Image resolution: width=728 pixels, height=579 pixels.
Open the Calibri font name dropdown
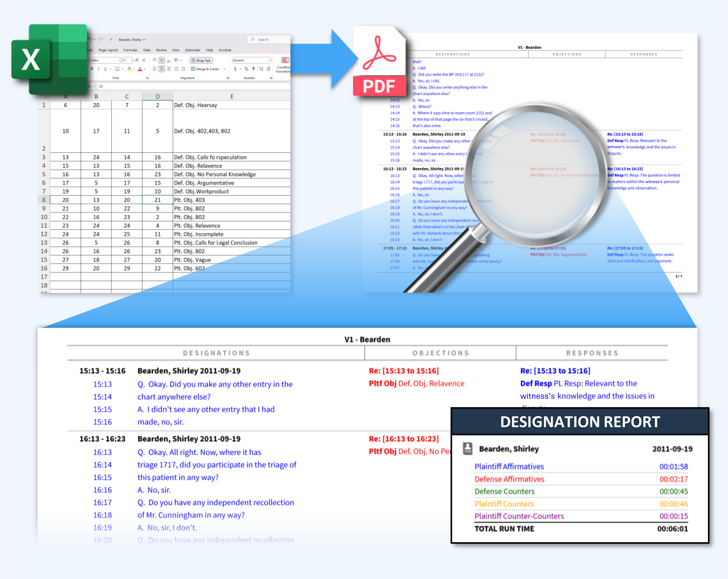pos(119,60)
